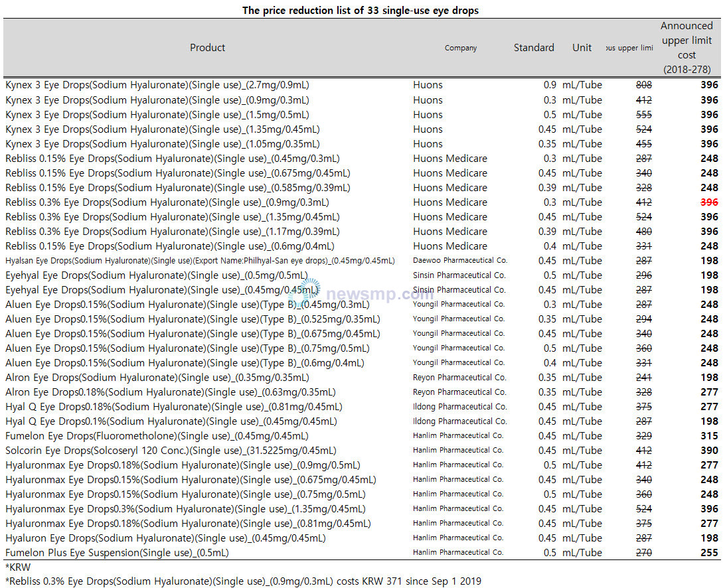Select Fumelon Eye Drops(Fluorometholone) product name

pyautogui.click(x=157, y=437)
